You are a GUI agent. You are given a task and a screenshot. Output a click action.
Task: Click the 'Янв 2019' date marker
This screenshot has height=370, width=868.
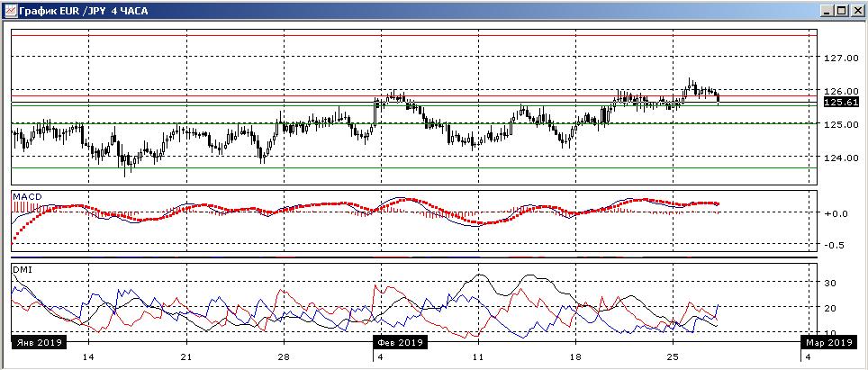[38, 342]
